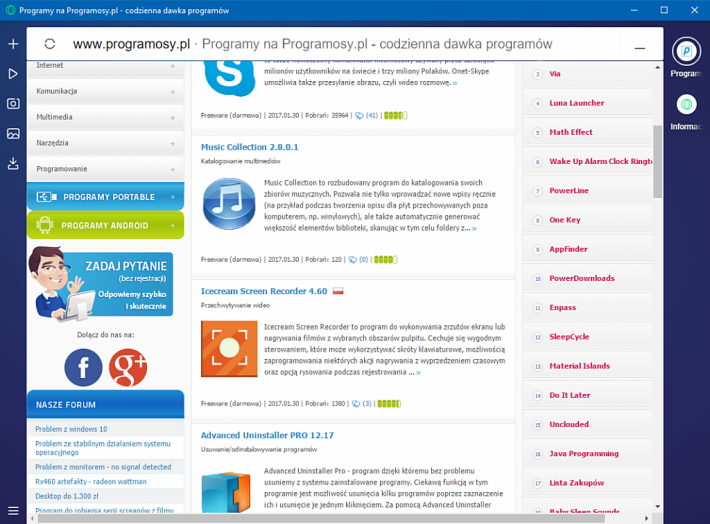Viewport: 710px width, 524px height.
Task: Open the Informacje Opera Neon tile
Action: pos(686,105)
